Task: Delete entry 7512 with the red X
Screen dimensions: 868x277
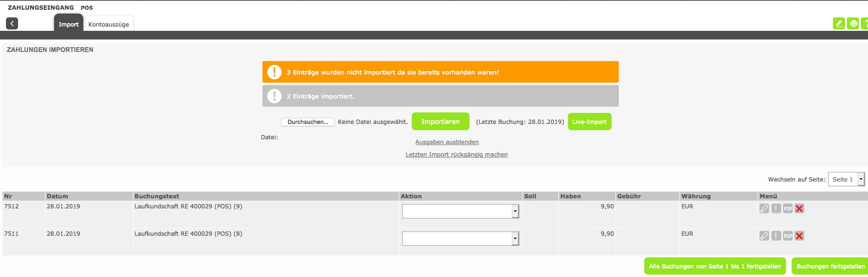Action: click(799, 208)
